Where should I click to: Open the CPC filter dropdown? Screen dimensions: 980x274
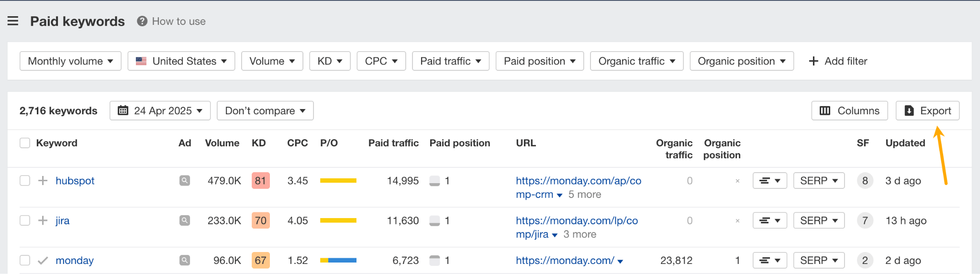(x=381, y=61)
